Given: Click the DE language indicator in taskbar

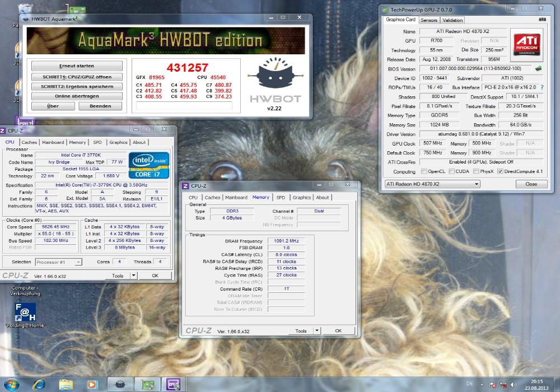Looking at the screenshot, I should pos(470,384).
